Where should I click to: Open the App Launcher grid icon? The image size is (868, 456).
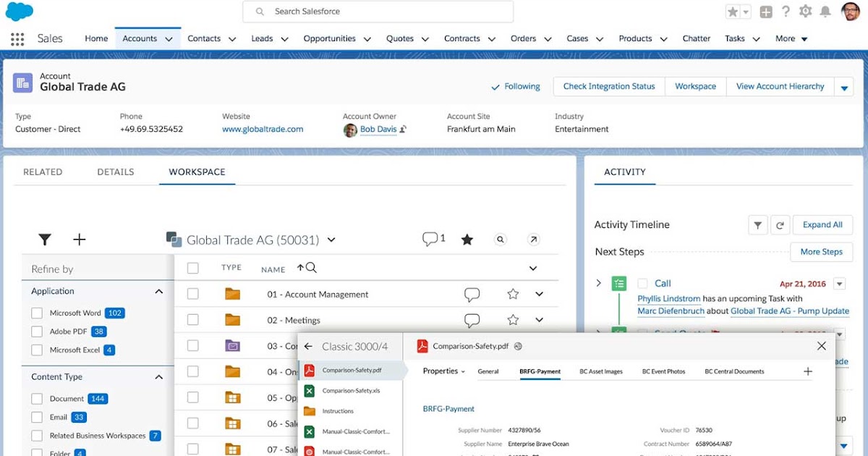point(17,39)
